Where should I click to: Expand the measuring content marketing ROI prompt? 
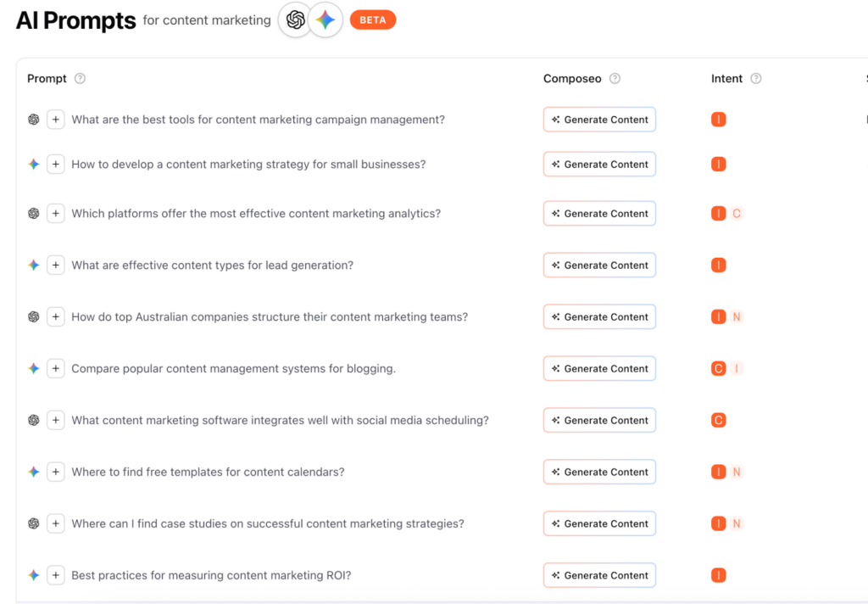click(56, 575)
